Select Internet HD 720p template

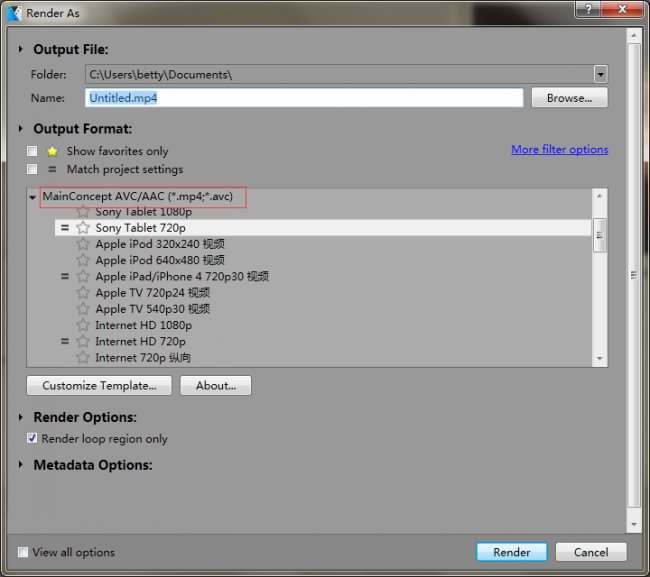pyautogui.click(x=140, y=341)
